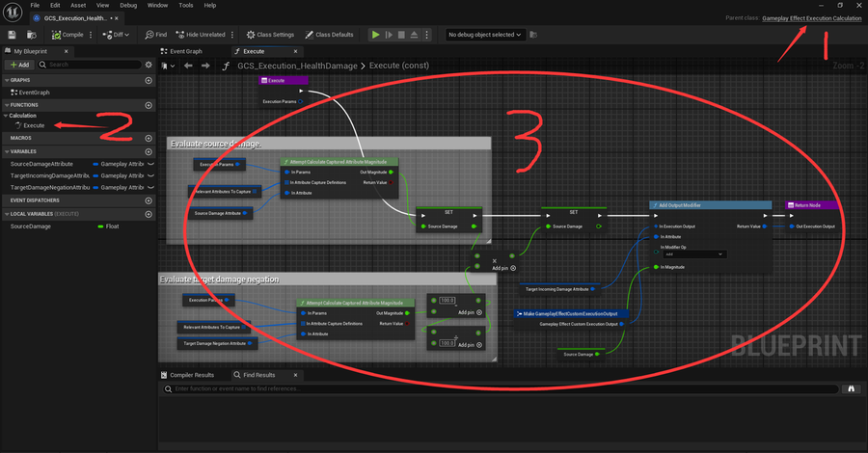
Task: Click the graph bookmarks dropdown icon
Action: click(x=168, y=66)
